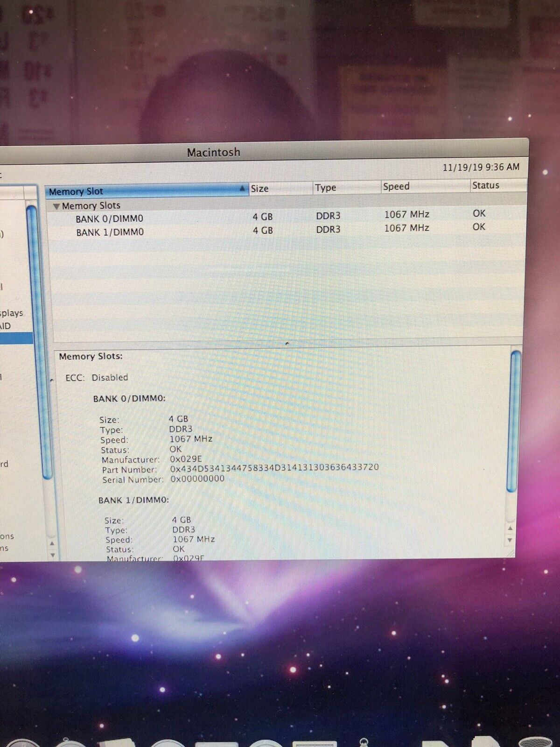Screen dimensions: 560x747
Task: Click the 'Serial Number:' label under BANK 0
Action: coord(133,479)
